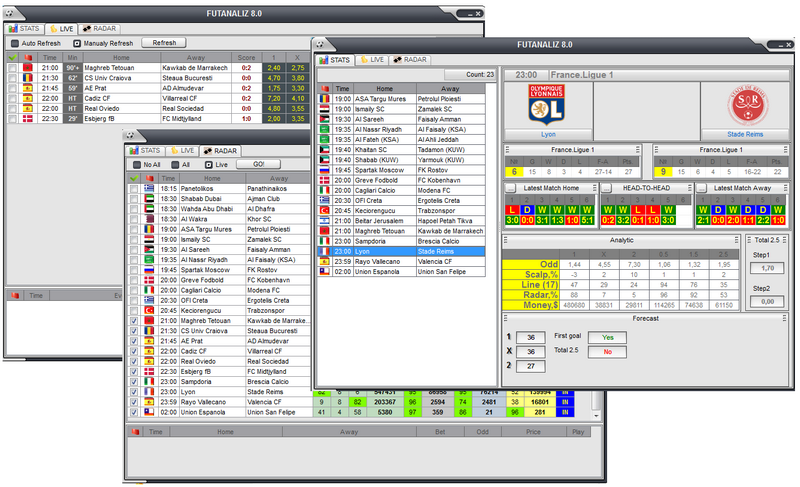Click the scrollbar down arrow in RADAR window
The height and width of the screenshot is (487, 800).
tap(596, 416)
